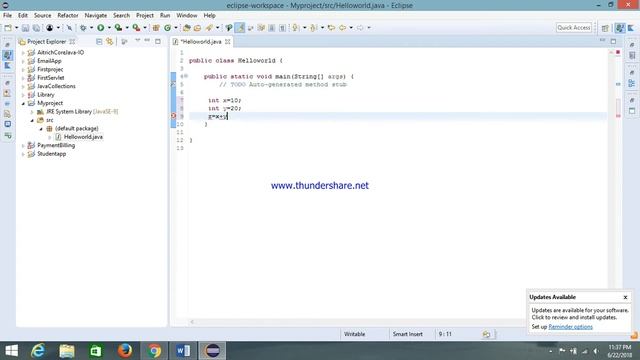
Task: Open the Navigate menu
Action: point(96,16)
